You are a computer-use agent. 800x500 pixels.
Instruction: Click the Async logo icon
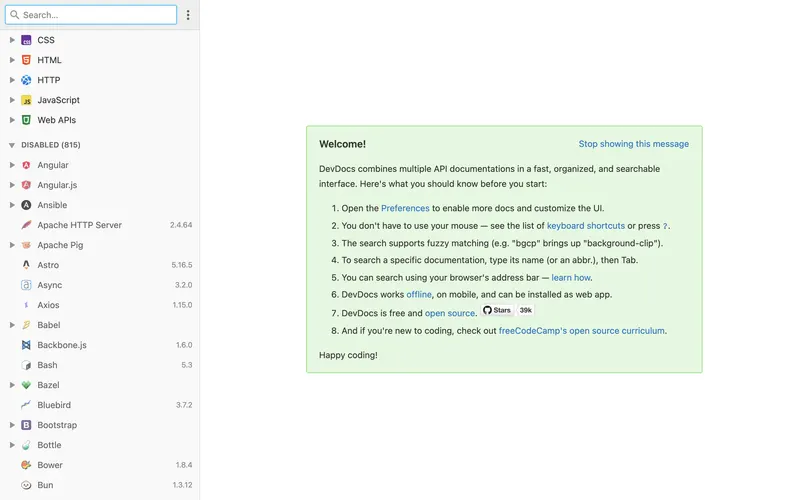pyautogui.click(x=26, y=285)
